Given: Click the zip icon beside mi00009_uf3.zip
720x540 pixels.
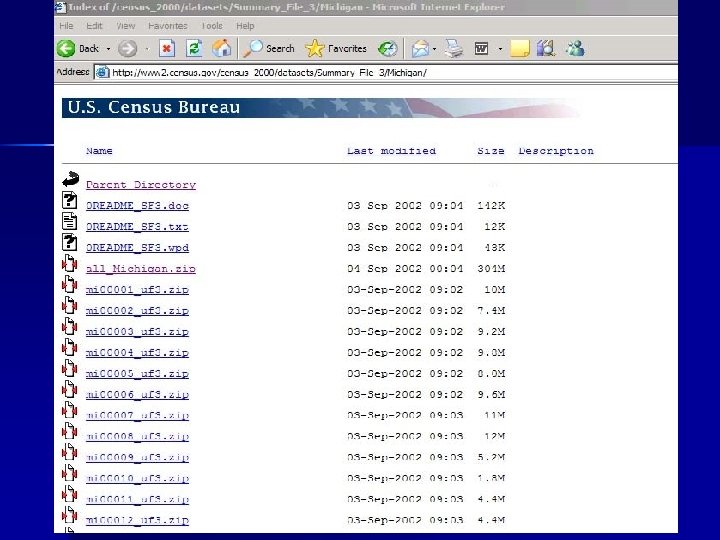Looking at the screenshot, I should 69,452.
